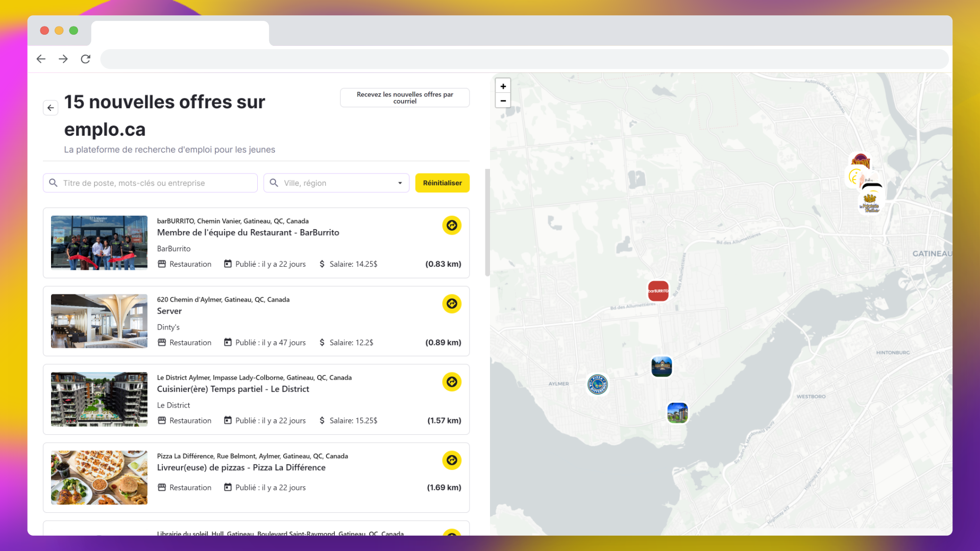
Task: Open Dinty's restaurant interior thumbnail
Action: pos(99,321)
